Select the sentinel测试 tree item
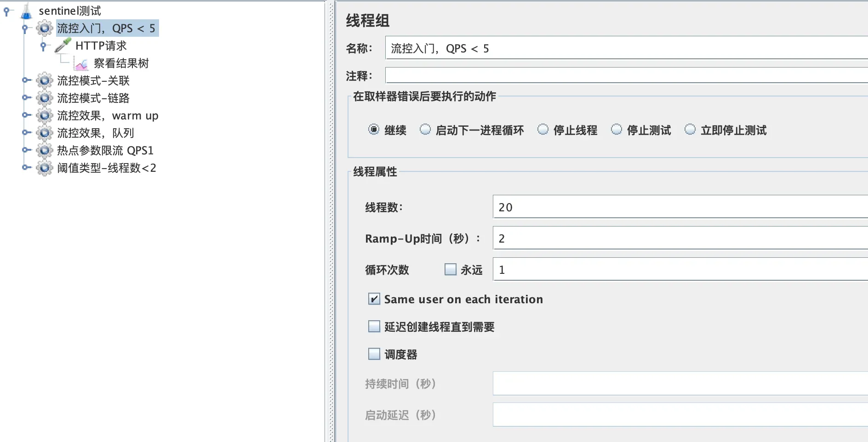 [70, 11]
